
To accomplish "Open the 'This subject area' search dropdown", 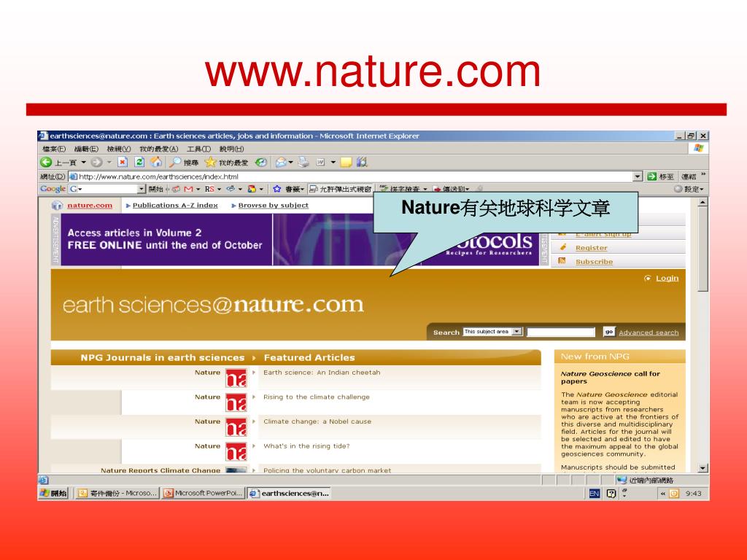I will click(517, 332).
